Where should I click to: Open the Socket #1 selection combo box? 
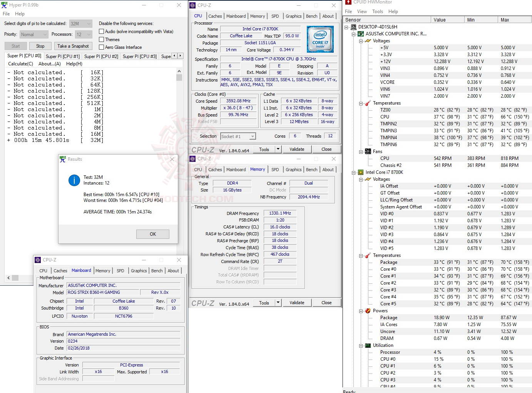pyautogui.click(x=238, y=137)
